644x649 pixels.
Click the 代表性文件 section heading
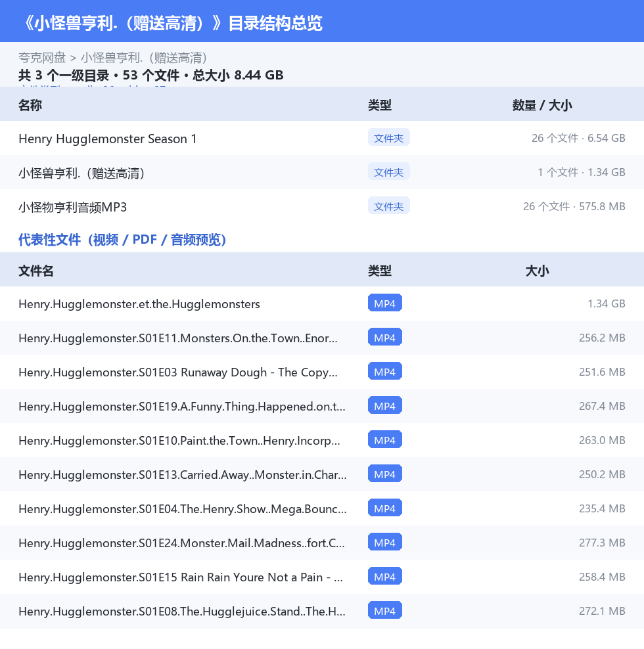click(122, 240)
